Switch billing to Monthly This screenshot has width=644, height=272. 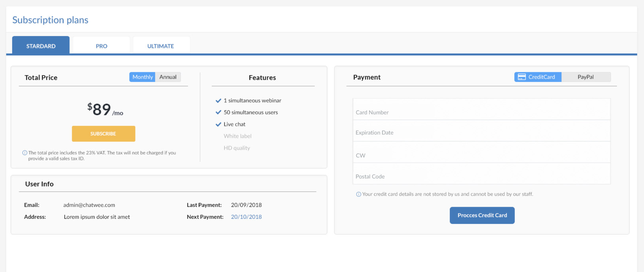(x=142, y=77)
